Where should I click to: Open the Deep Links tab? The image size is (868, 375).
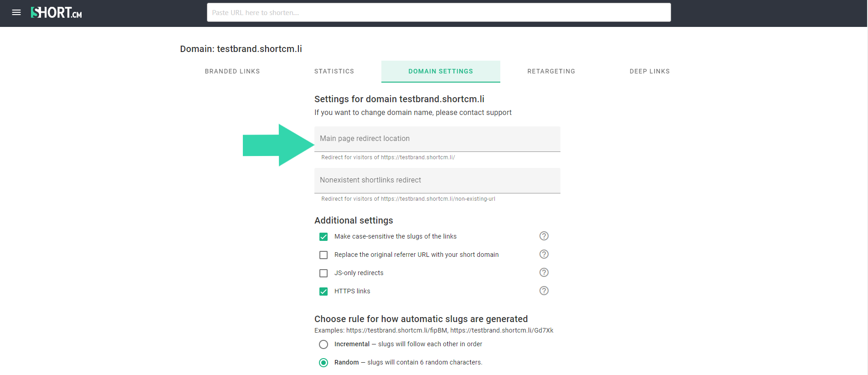pos(650,71)
